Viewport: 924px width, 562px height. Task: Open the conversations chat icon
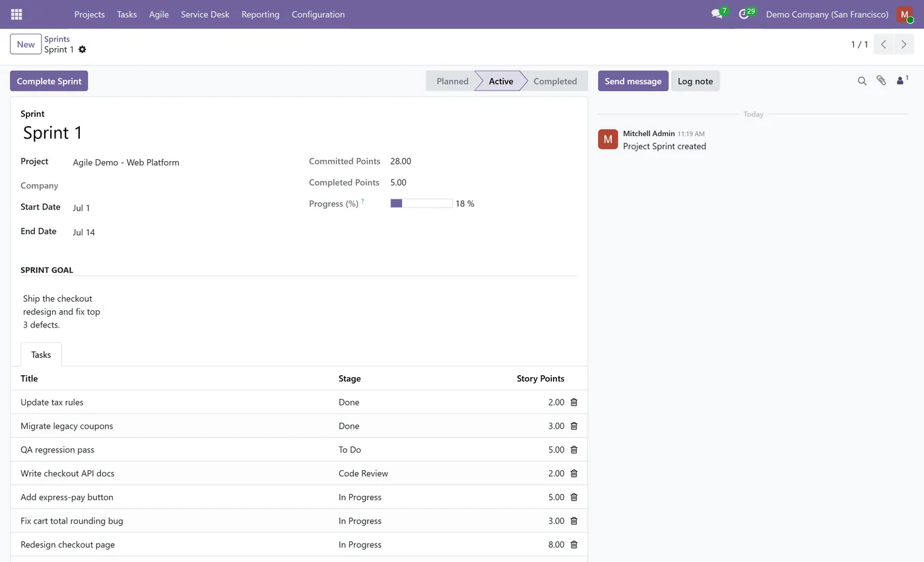(717, 14)
